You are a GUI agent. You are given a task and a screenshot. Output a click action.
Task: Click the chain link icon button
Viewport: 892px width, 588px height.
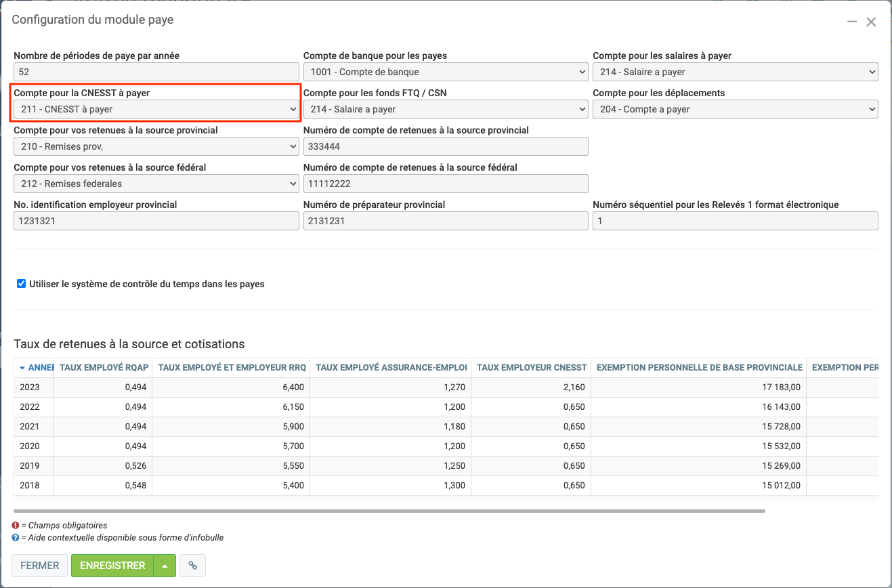pos(193,566)
